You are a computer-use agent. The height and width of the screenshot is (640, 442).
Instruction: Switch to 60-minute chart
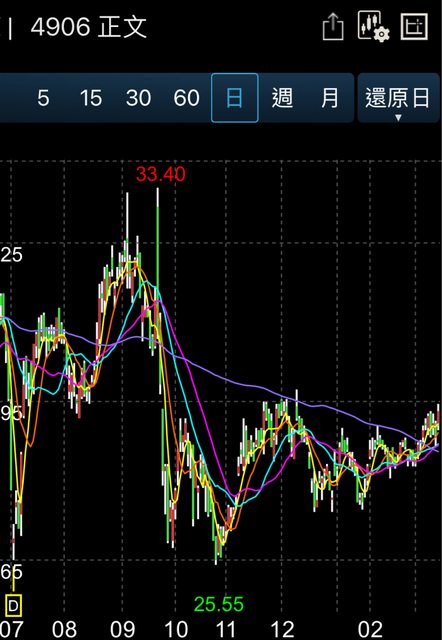point(187,98)
